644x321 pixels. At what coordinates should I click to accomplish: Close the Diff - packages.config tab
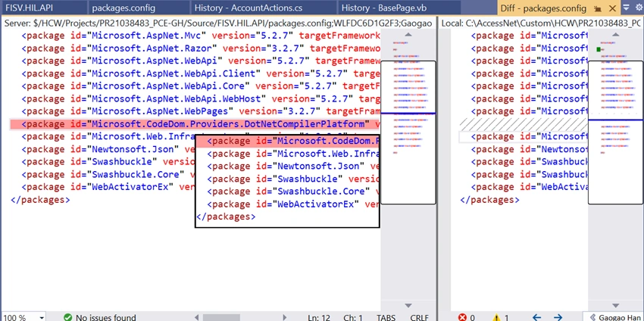(612, 8)
